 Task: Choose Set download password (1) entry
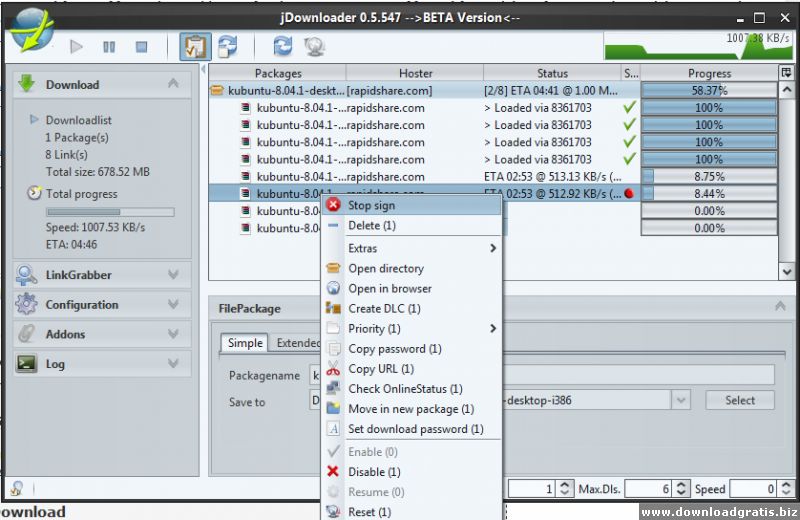411,429
